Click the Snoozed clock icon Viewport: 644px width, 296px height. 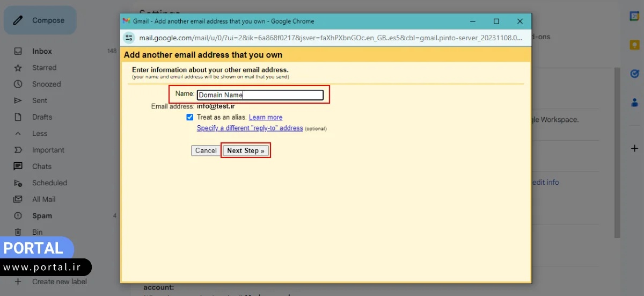point(18,84)
